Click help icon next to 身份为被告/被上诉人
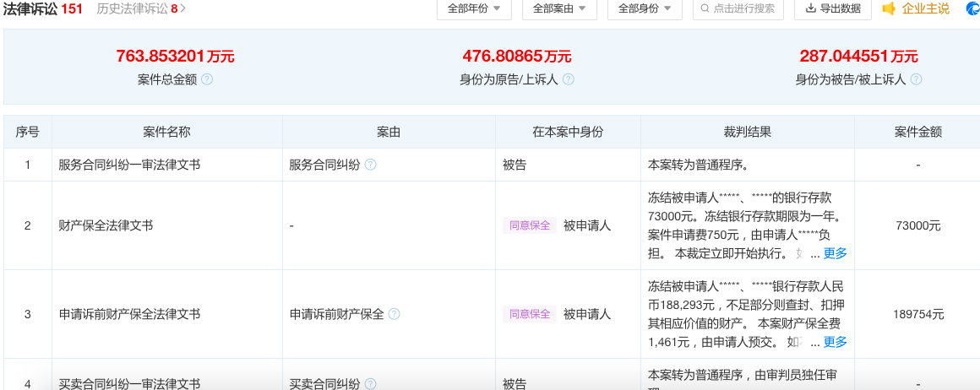 coord(916,79)
